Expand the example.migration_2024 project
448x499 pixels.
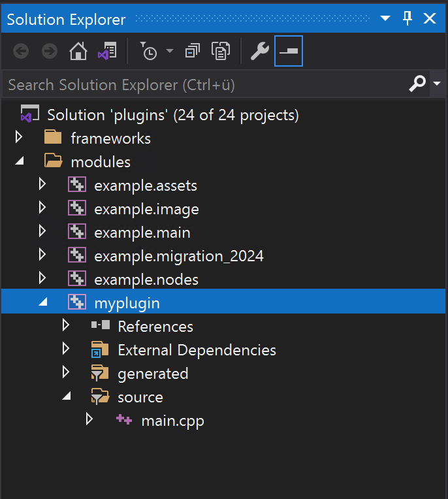click(42, 255)
